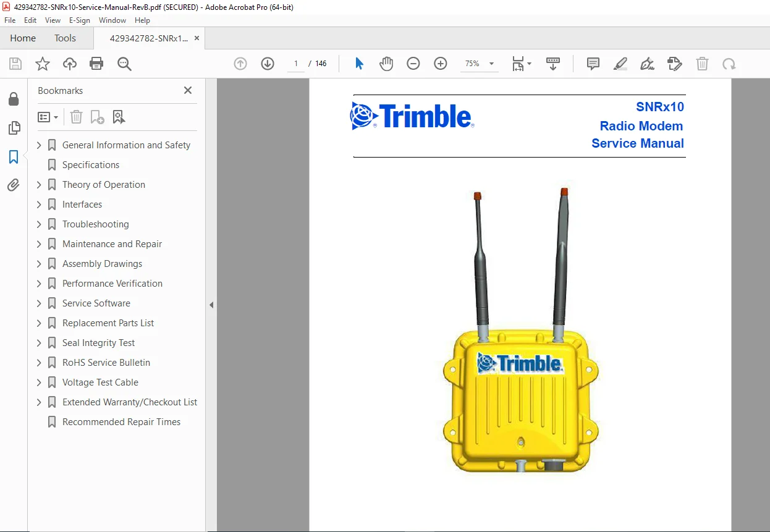Go to previous page arrow
The image size is (770, 532).
240,64
